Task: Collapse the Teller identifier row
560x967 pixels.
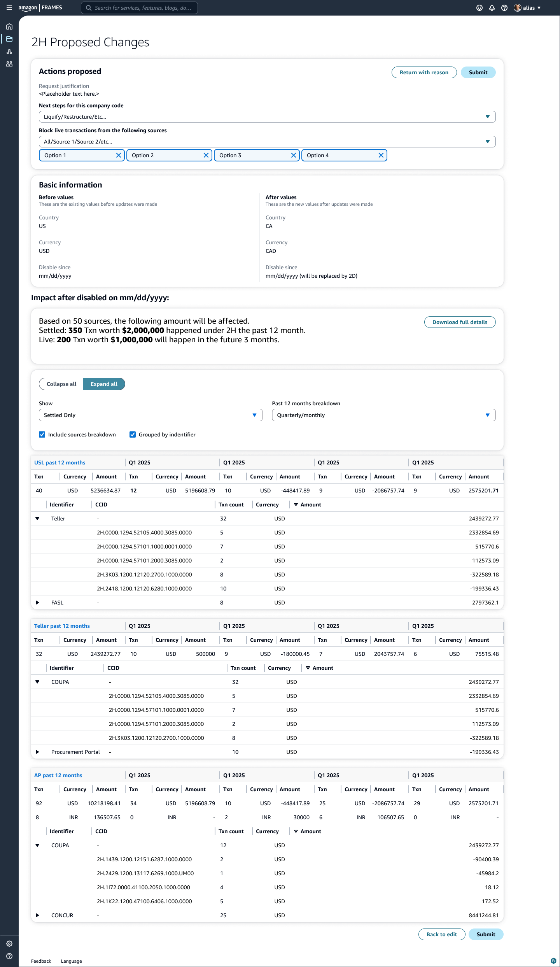Action: point(37,519)
